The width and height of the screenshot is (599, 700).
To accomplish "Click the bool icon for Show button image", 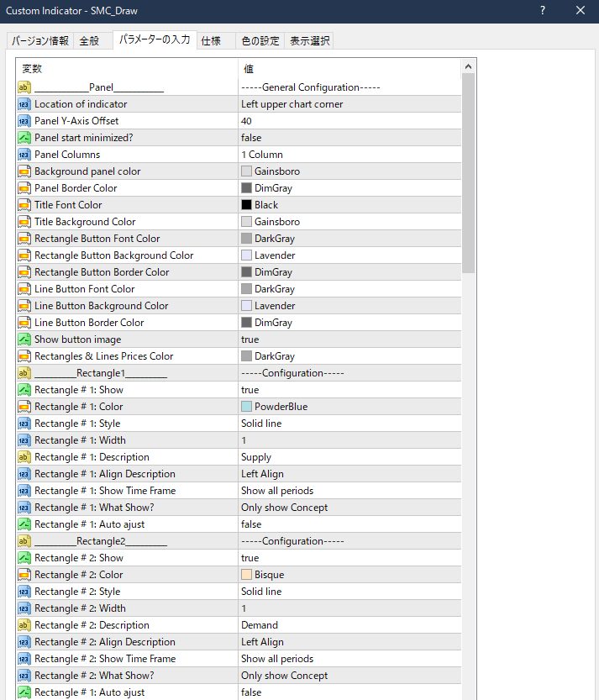I will click(x=24, y=339).
